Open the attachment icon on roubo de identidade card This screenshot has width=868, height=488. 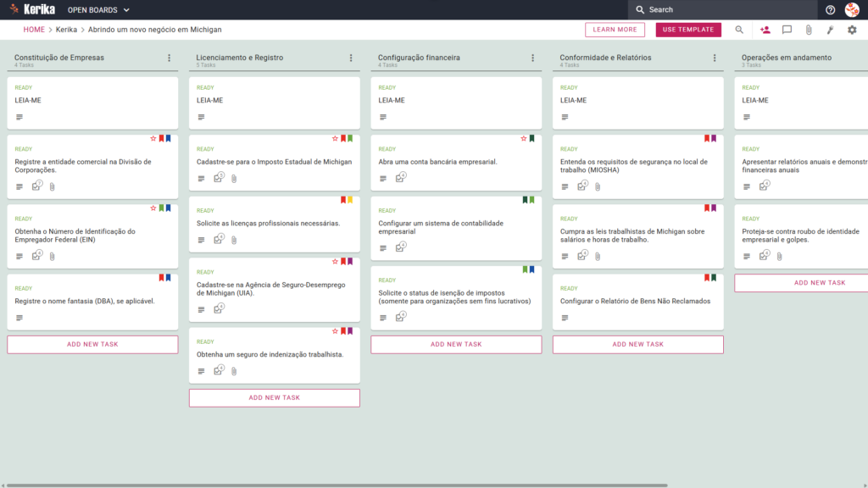tap(780, 256)
